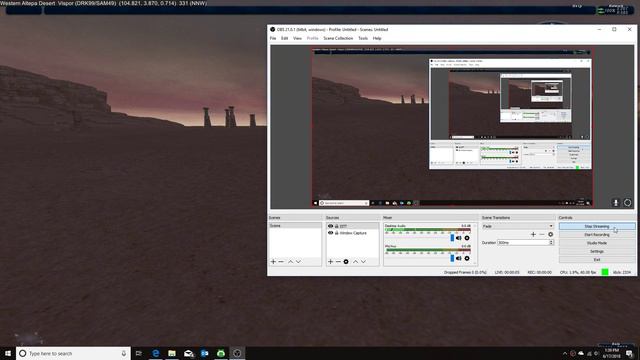Move the scene down in the Scenes panel
This screenshot has width=640, height=360.
(298, 262)
